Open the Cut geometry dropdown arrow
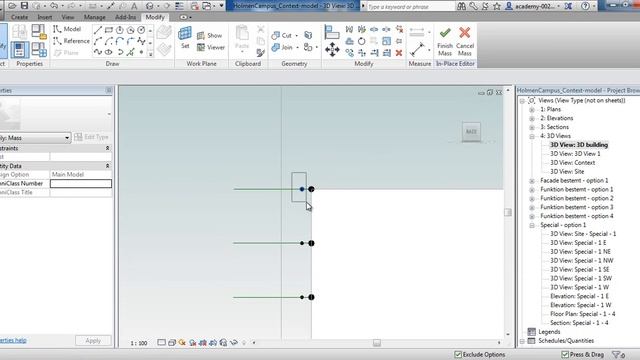640x360 pixels. coord(297,36)
